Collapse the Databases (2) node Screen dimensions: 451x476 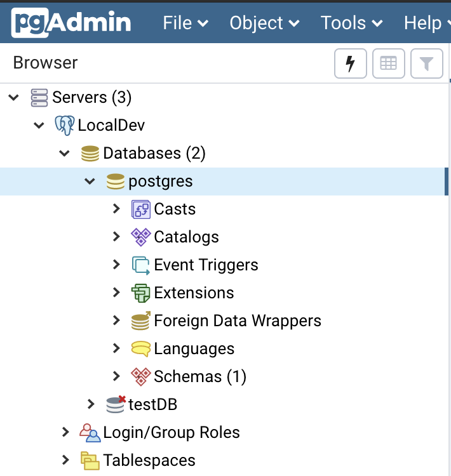(64, 154)
